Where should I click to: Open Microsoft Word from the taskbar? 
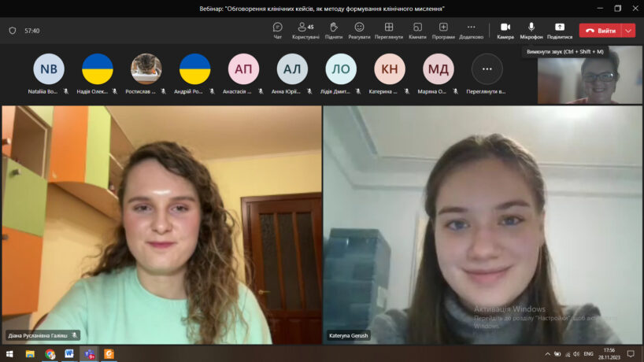coord(69,354)
